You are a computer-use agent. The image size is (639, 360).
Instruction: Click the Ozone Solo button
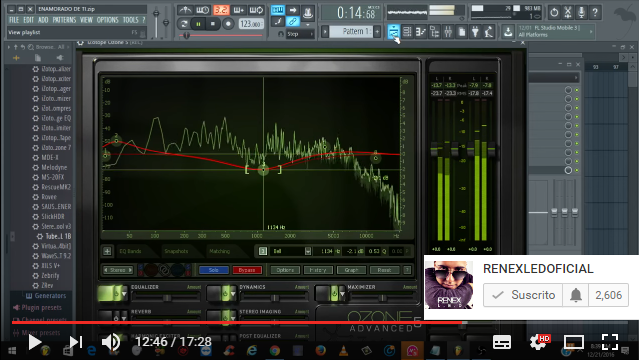[214, 270]
